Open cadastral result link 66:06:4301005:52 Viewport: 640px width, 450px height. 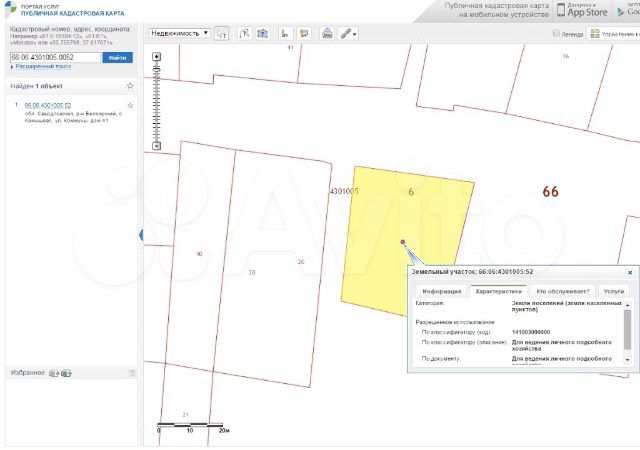(48, 105)
